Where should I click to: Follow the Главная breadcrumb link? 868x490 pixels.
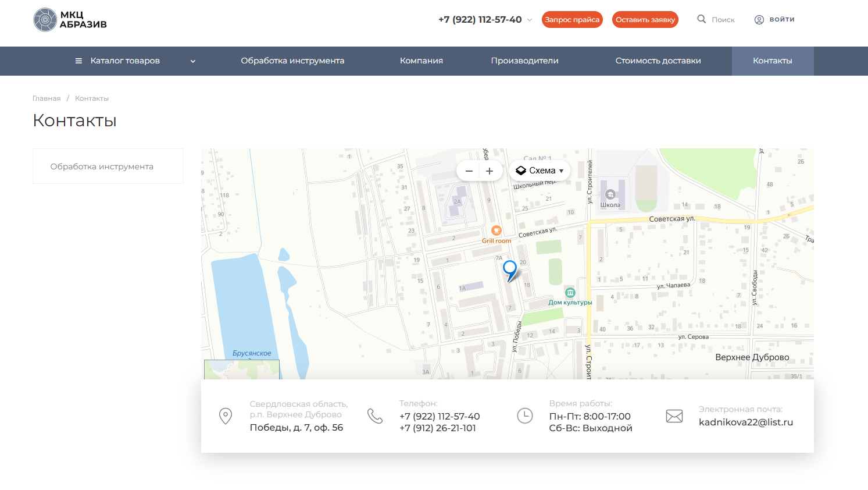47,98
